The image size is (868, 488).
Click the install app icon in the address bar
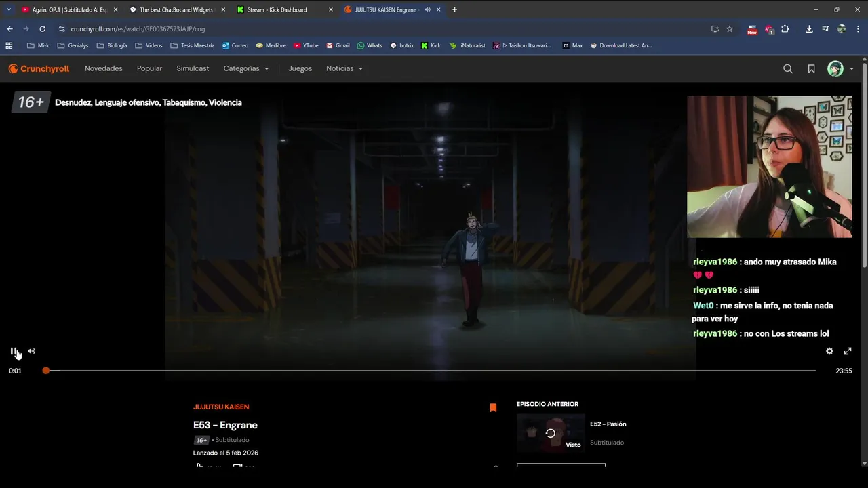pos(715,28)
